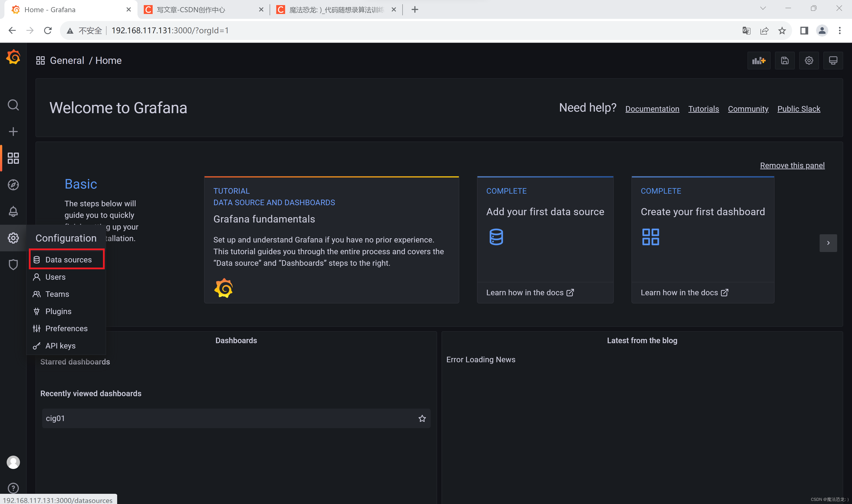Click the Grafana logo in sidebar
Screen dimensions: 852x504
tap(13, 57)
